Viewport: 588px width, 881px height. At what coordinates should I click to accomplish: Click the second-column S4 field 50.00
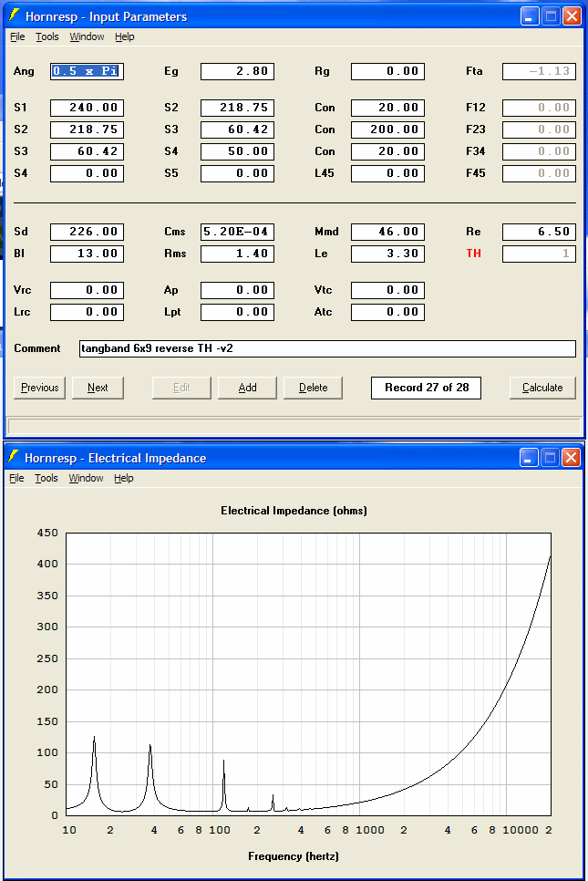[238, 151]
